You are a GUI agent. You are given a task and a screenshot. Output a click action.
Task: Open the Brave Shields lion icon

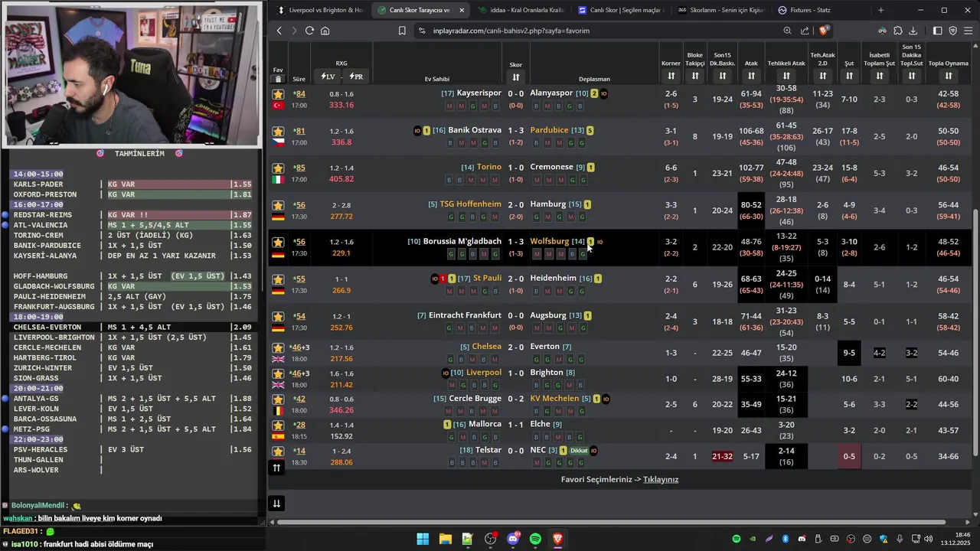pyautogui.click(x=824, y=31)
